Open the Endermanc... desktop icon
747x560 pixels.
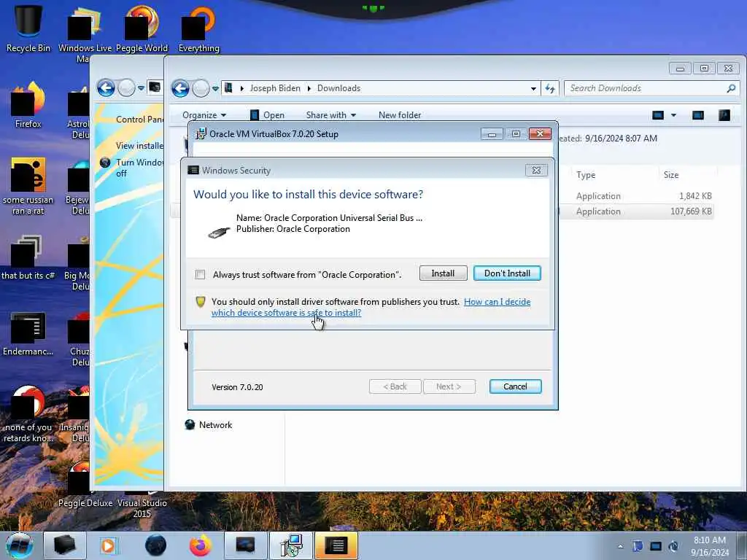(28, 333)
